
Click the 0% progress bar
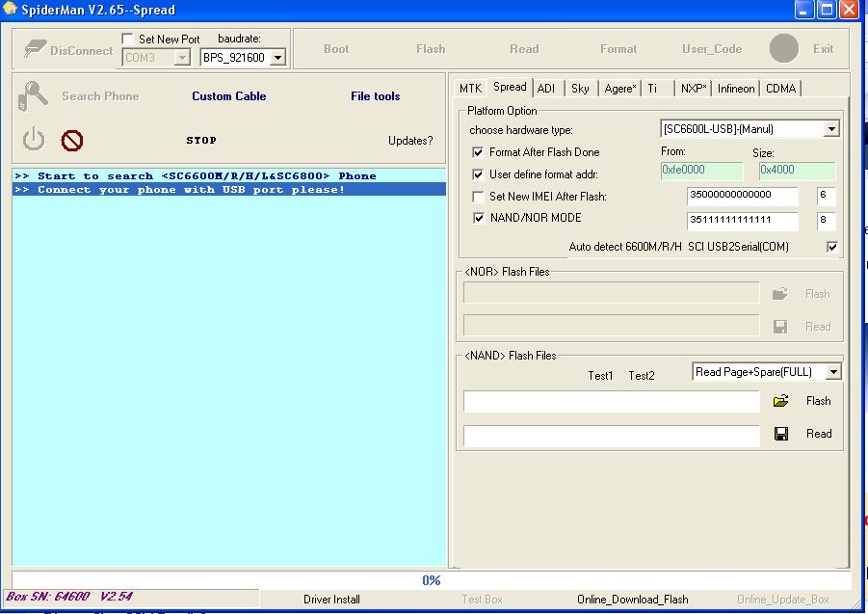point(432,580)
